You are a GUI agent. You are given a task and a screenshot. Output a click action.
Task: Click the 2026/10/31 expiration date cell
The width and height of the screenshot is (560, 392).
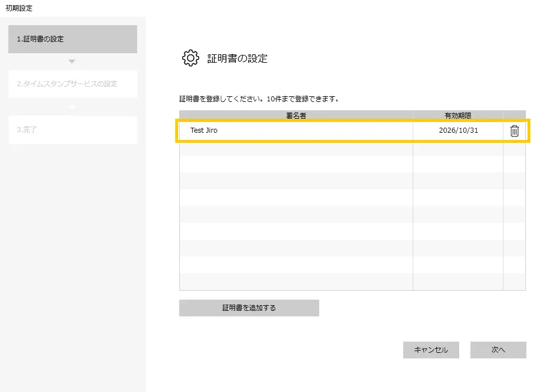click(458, 130)
